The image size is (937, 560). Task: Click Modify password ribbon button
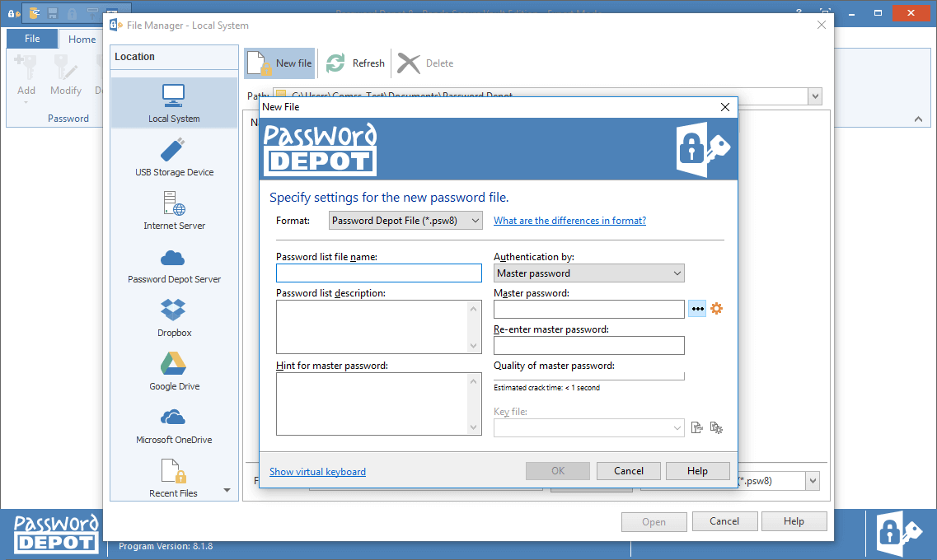coord(66,77)
